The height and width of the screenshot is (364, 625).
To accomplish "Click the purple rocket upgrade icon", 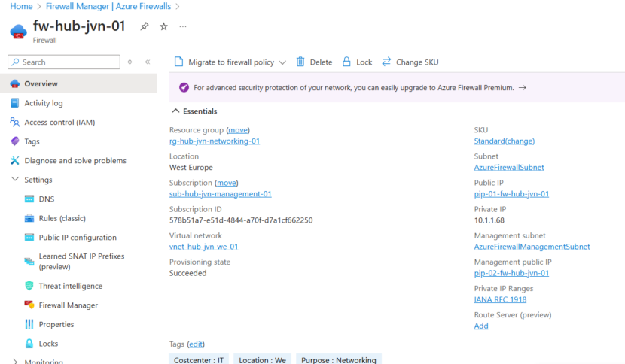I will pyautogui.click(x=184, y=87).
